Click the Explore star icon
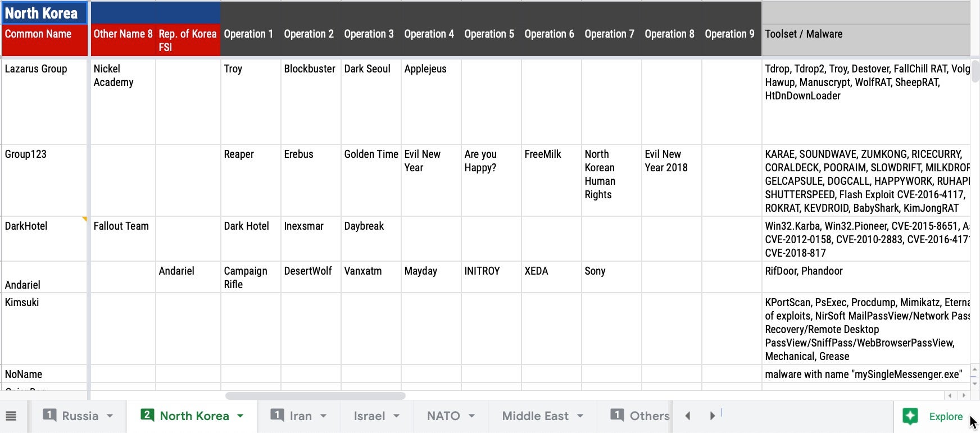The image size is (980, 433). [910, 416]
